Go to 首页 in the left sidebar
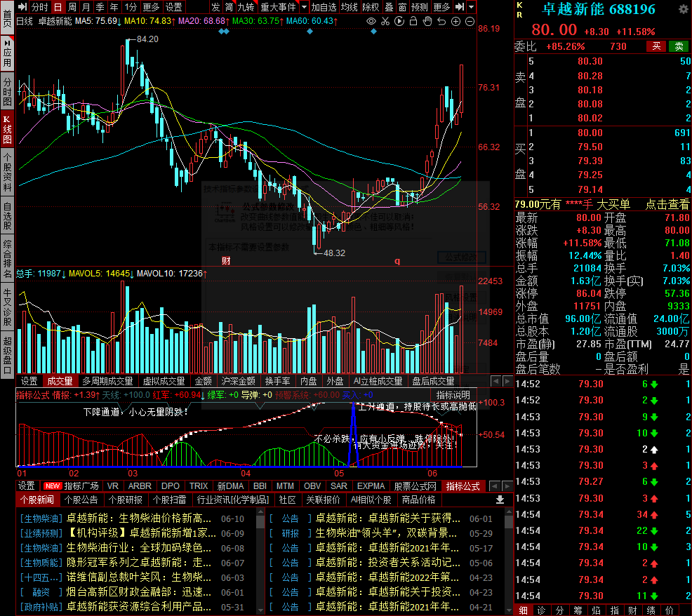 coord(7,18)
